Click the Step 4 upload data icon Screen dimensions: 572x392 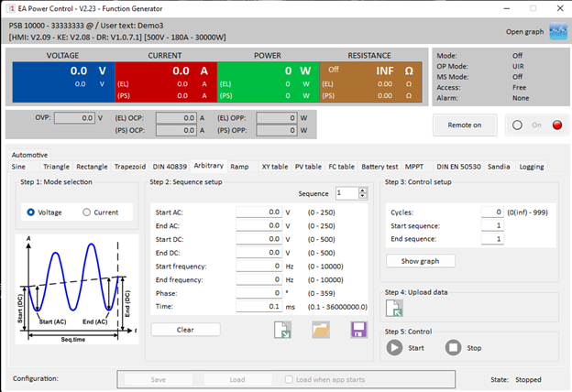394,308
